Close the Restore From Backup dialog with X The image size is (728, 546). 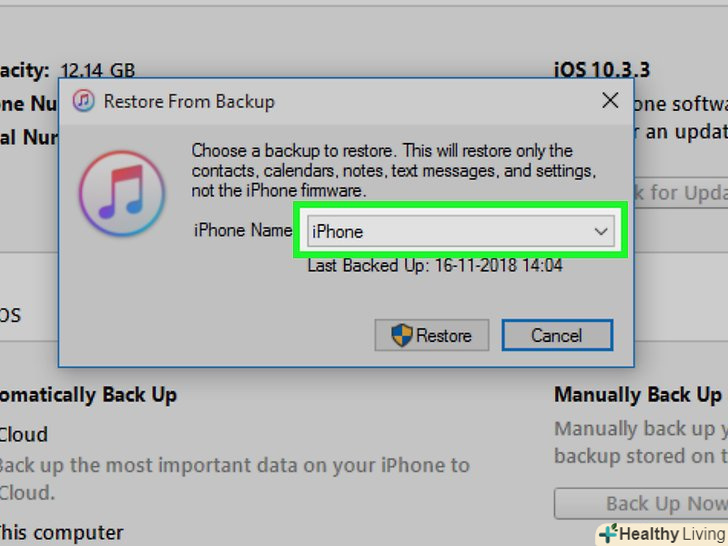point(610,100)
